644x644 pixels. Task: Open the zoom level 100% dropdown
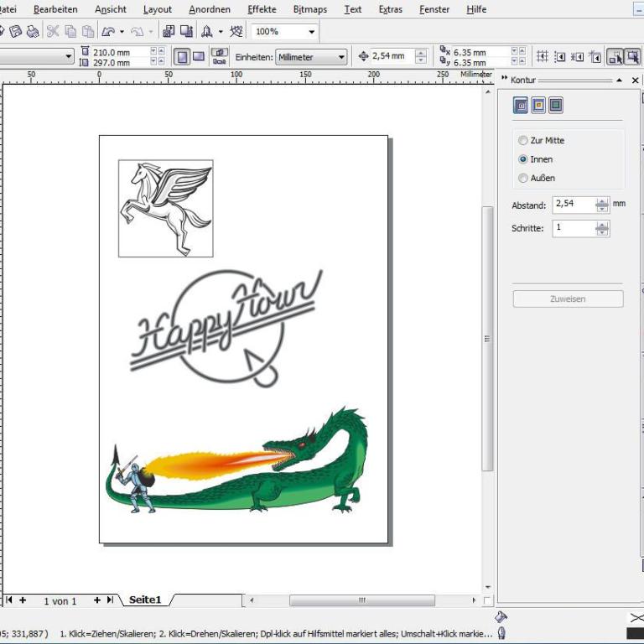point(312,32)
